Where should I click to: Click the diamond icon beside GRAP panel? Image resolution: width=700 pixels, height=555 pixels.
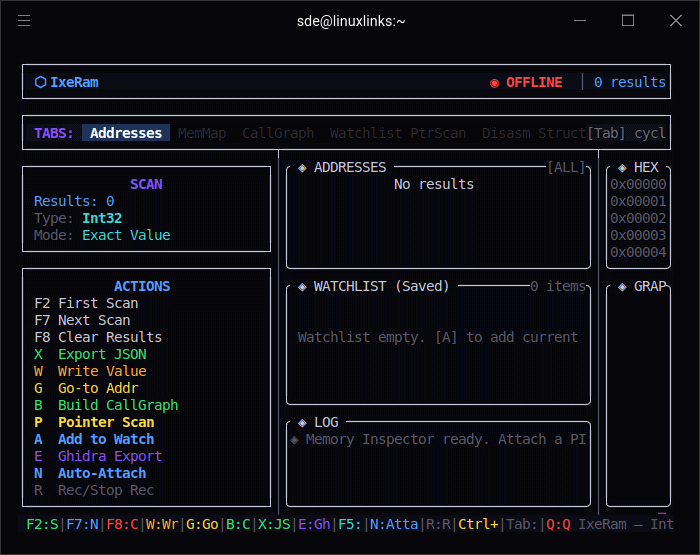pyautogui.click(x=622, y=286)
